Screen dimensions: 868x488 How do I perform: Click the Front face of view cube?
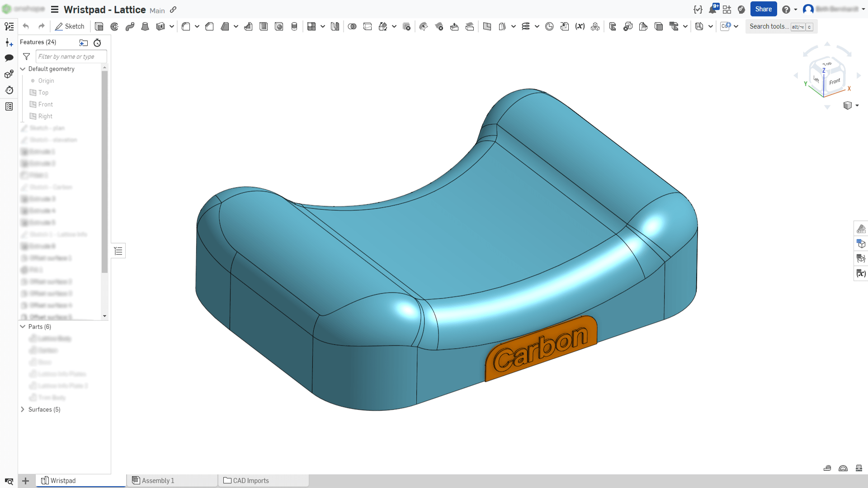(x=835, y=81)
